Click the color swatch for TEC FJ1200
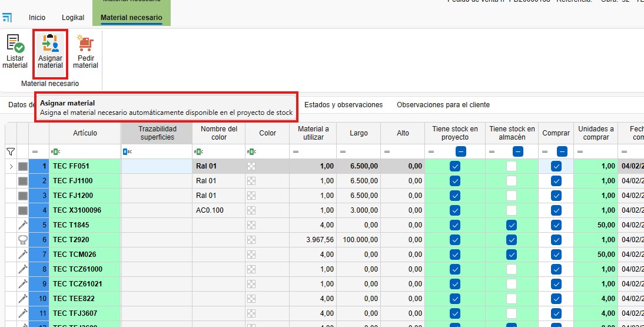The height and width of the screenshot is (327, 644). click(x=252, y=196)
